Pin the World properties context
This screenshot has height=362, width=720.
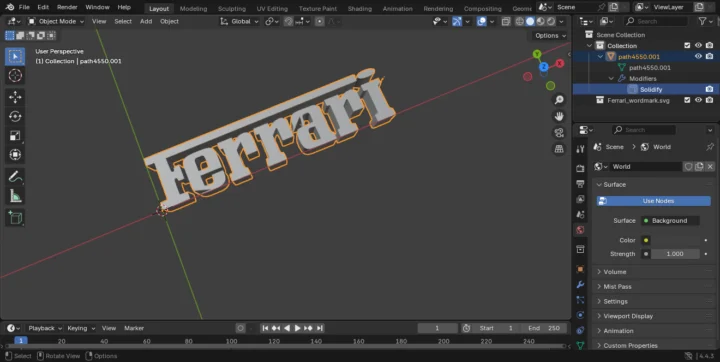click(x=710, y=147)
